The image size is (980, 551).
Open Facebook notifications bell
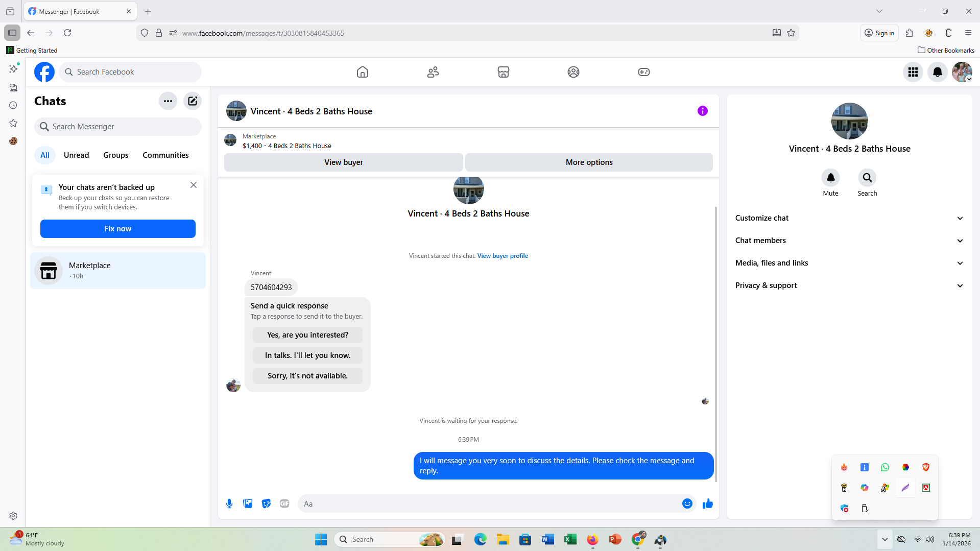(938, 72)
